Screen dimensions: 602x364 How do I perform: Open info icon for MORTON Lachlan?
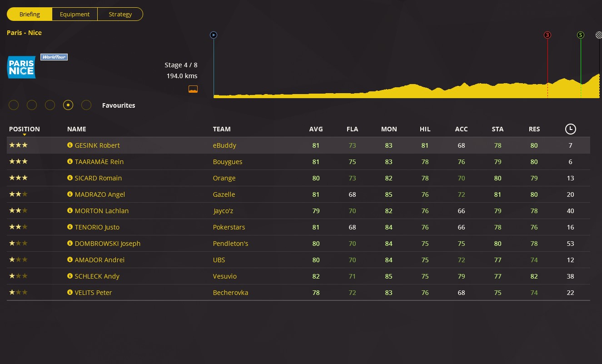click(70, 210)
